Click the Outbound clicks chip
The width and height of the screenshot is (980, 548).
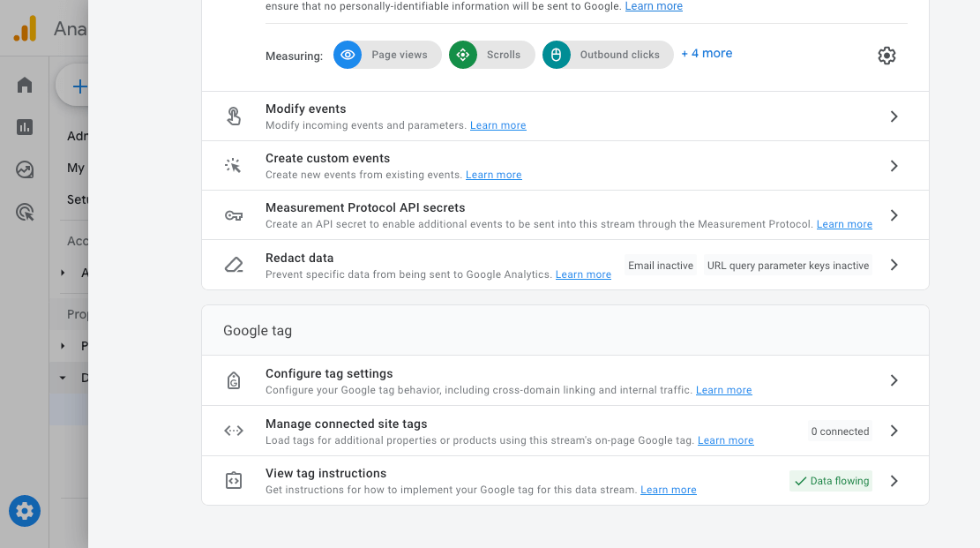click(x=608, y=55)
